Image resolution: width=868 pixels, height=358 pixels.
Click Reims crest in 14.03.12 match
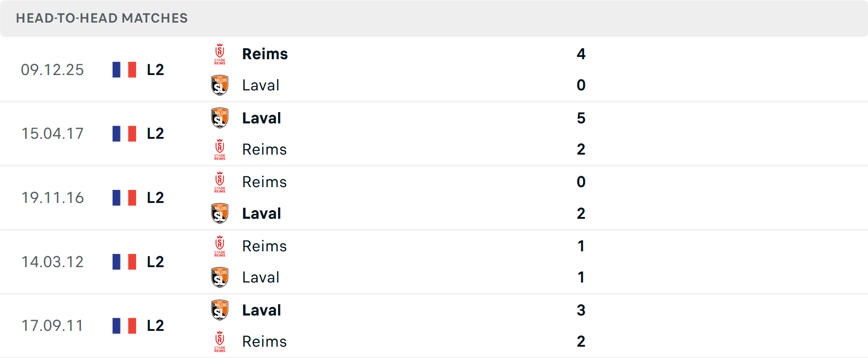[220, 246]
